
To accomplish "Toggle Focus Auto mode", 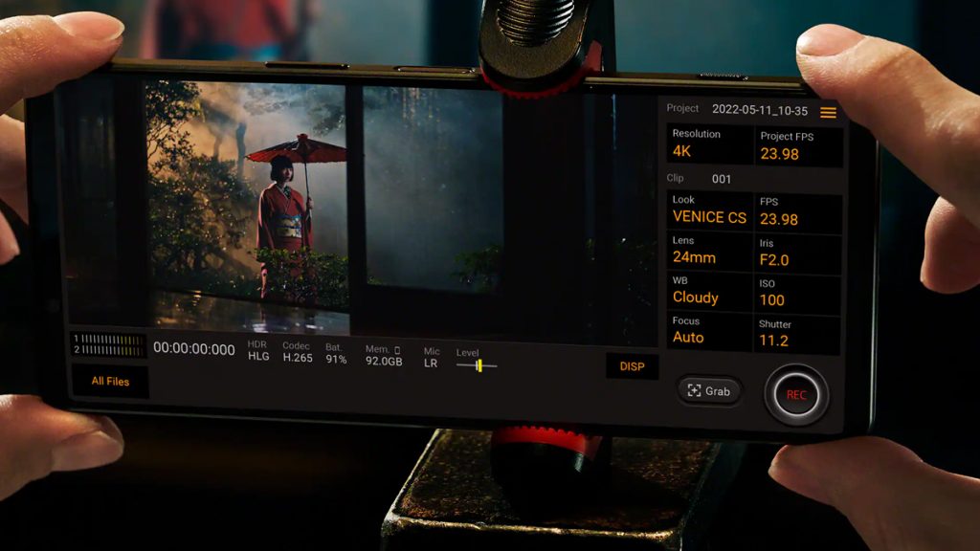I will tap(709, 330).
